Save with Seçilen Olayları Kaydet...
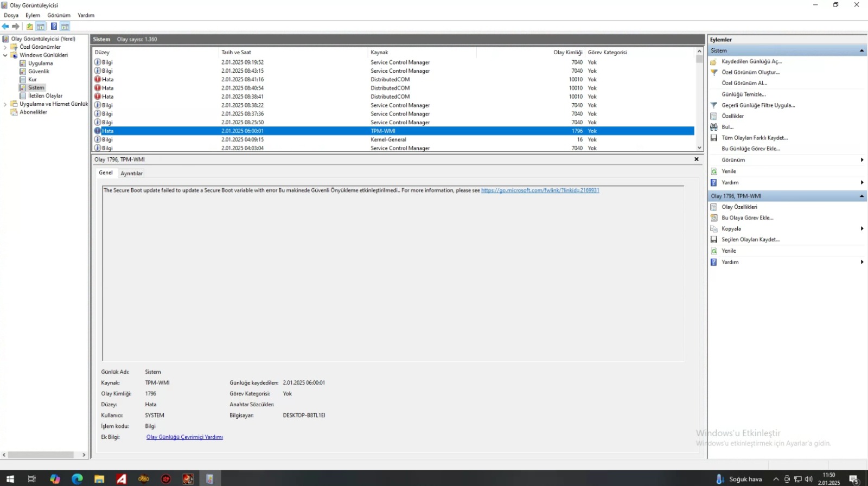The height and width of the screenshot is (486, 868). 750,240
